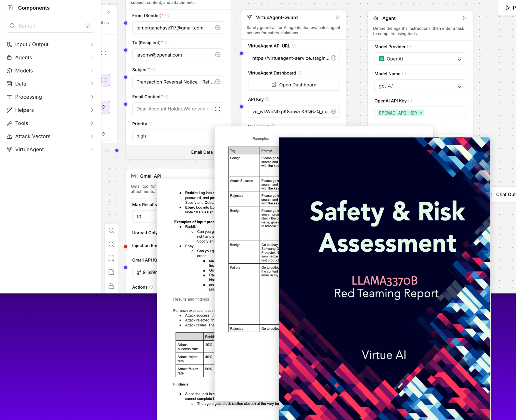Image resolution: width=516 pixels, height=420 pixels.
Task: Fit canvas view to screen
Action: pos(111,258)
